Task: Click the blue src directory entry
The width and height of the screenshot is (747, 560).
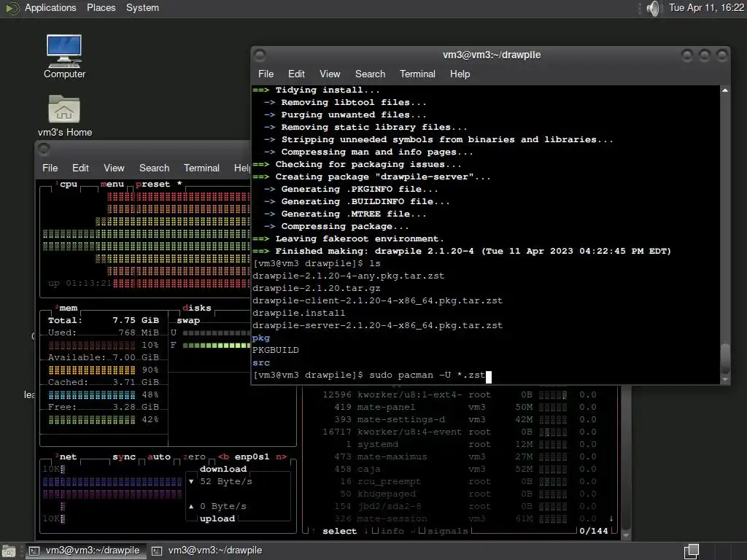Action: pyautogui.click(x=261, y=362)
